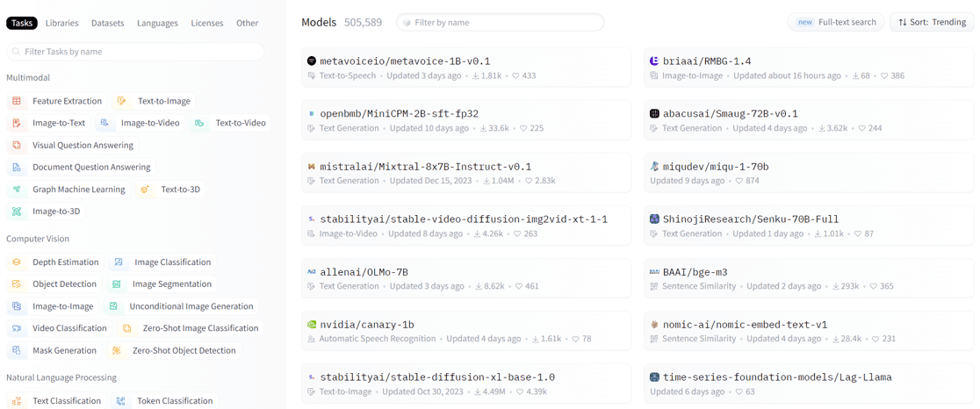This screenshot has width=980, height=409.
Task: Click the Video Classification icon
Action: pos(17,328)
